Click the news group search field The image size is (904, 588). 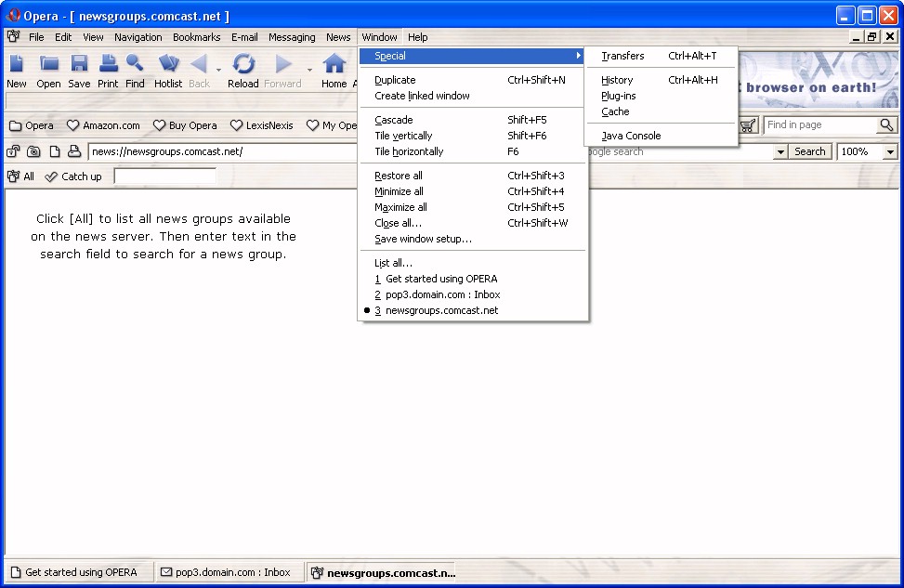tap(164, 176)
